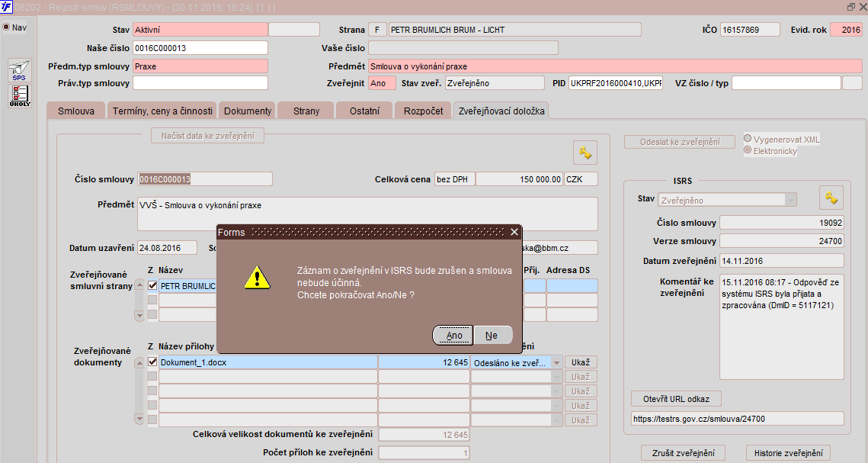Open the SPS paper plane icon
Viewport: 868px width, 463px height.
pos(19,70)
